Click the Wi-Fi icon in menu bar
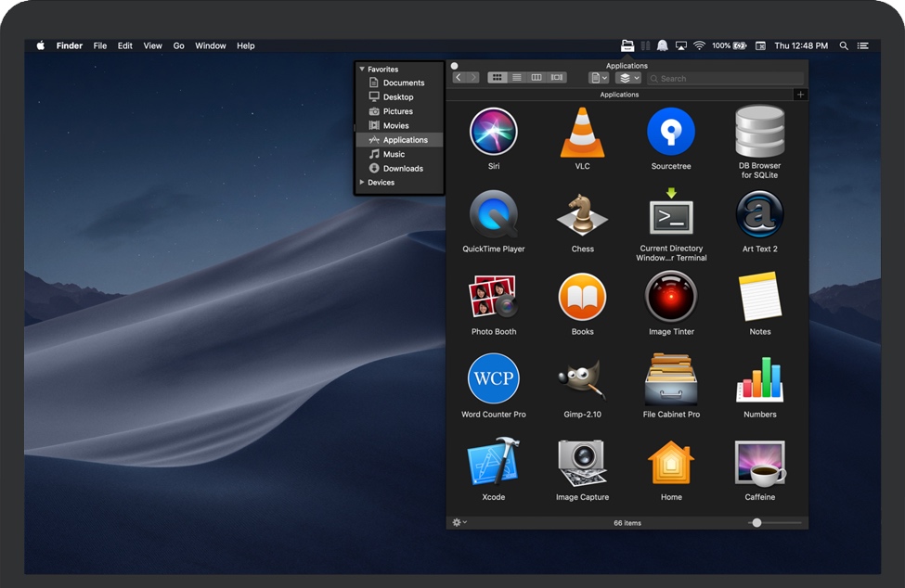Screen dimensions: 905x588 pyautogui.click(x=699, y=45)
